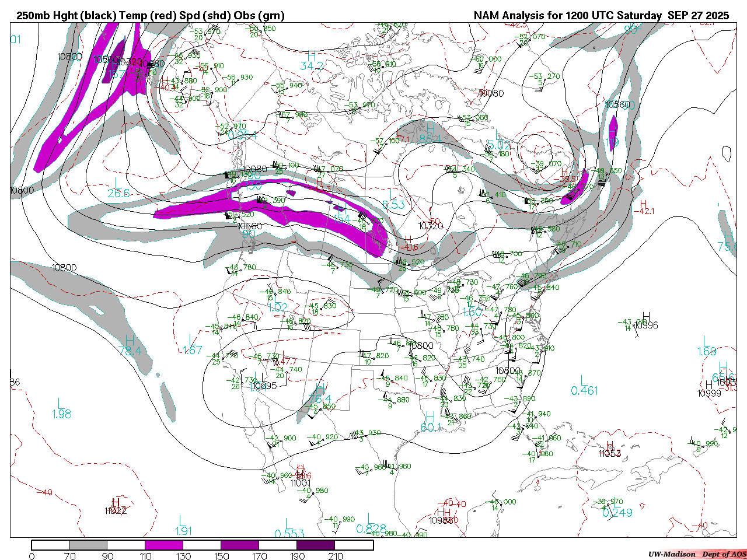
Task: Click the cyan H 34.2 marker in northern Canada
Action: tap(312, 61)
